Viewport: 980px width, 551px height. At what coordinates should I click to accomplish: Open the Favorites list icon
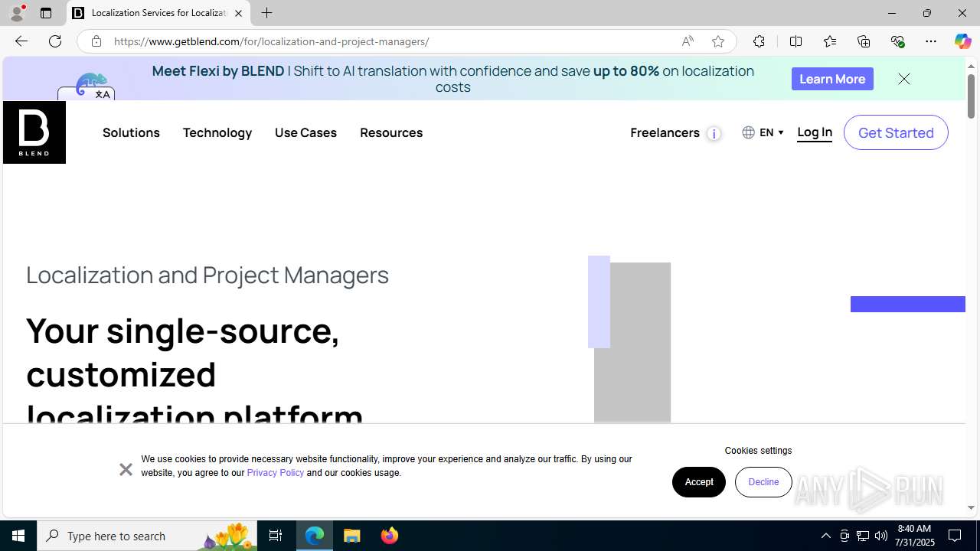coord(829,41)
